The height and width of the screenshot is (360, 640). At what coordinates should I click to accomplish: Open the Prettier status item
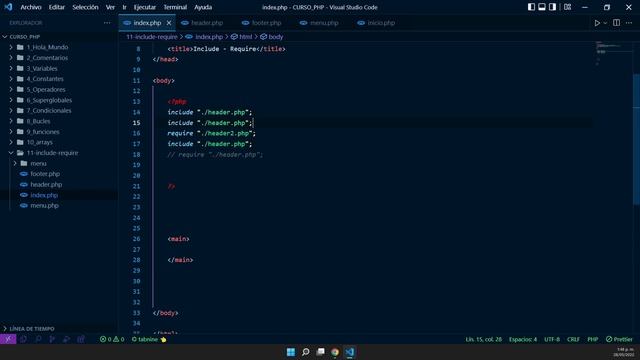[619, 339]
